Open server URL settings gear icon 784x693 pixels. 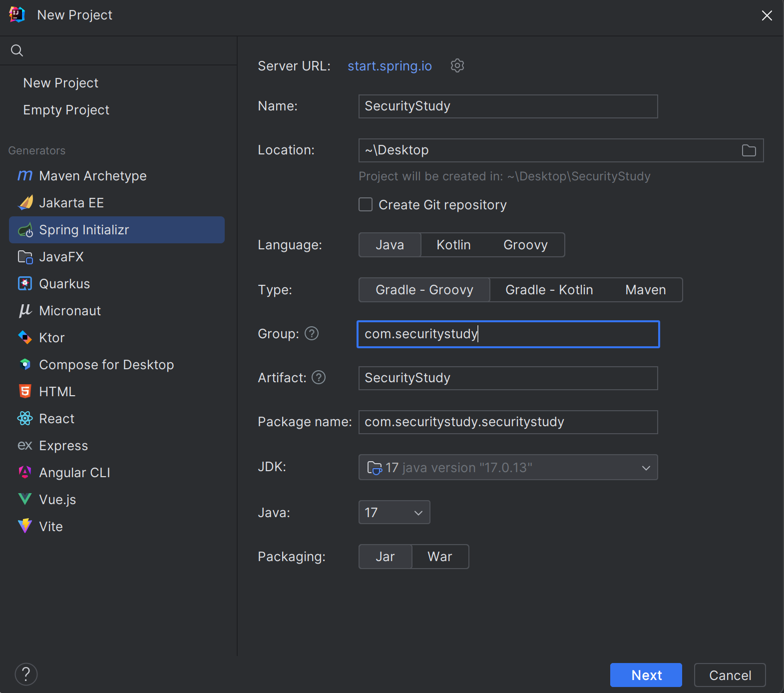point(457,65)
